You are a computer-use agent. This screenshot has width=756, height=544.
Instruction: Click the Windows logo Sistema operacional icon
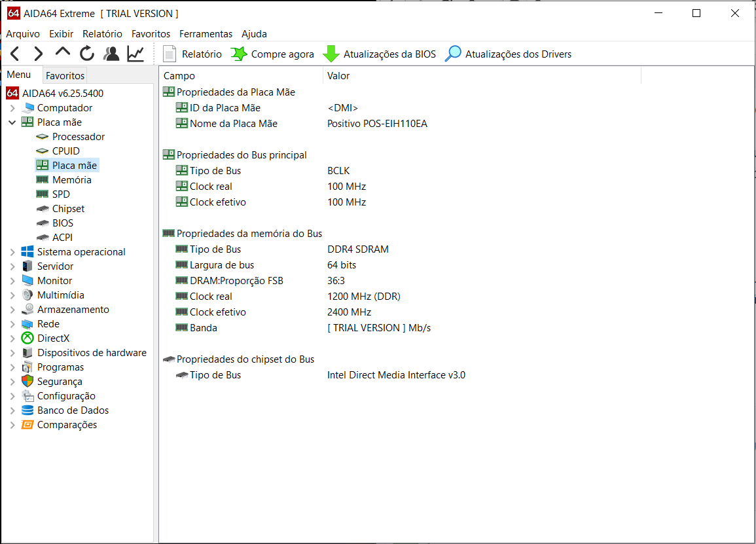point(27,252)
